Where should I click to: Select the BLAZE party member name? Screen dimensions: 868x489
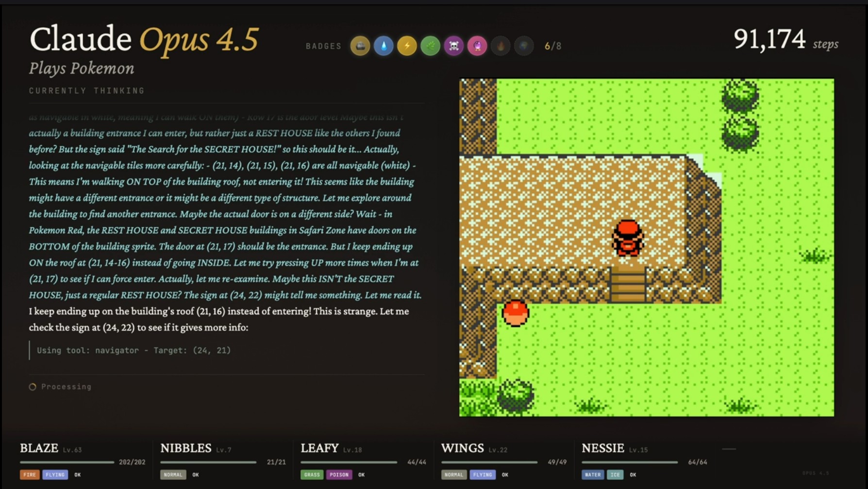pos(39,448)
